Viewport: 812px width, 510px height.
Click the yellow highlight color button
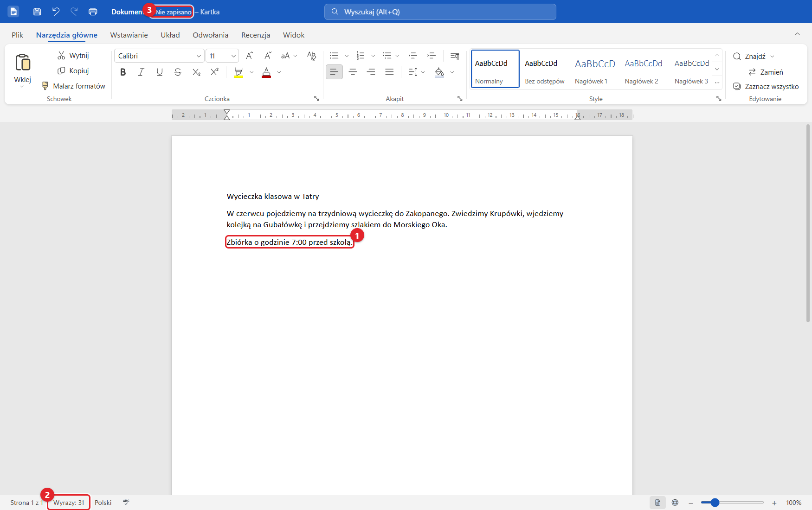click(238, 72)
